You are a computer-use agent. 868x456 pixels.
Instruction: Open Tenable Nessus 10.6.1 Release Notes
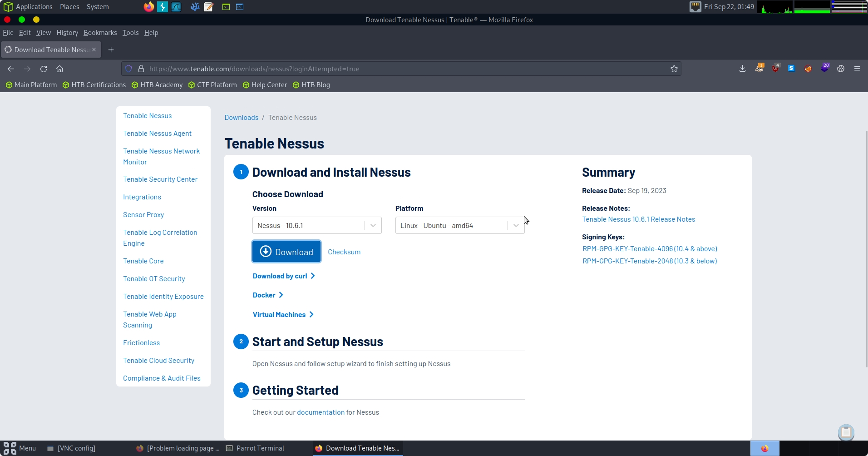coord(638,219)
